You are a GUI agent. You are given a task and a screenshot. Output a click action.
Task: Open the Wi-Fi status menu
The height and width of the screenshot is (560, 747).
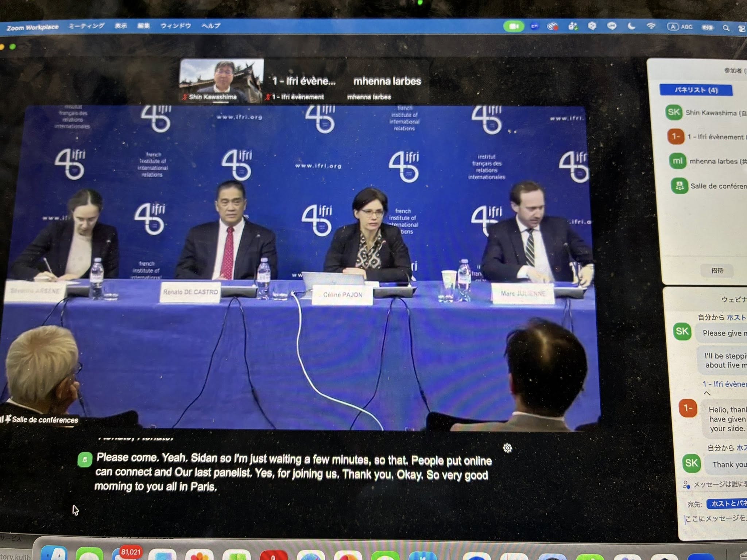[651, 26]
